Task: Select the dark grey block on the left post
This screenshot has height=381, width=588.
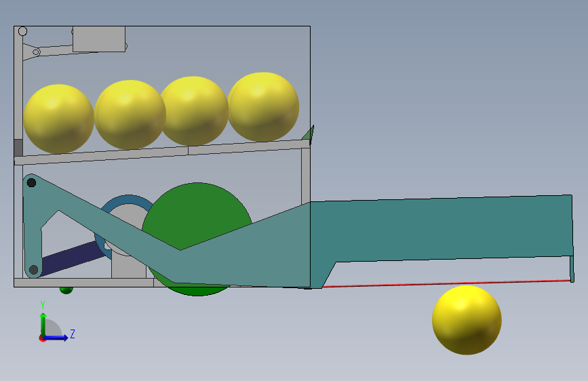Action: tap(18, 147)
